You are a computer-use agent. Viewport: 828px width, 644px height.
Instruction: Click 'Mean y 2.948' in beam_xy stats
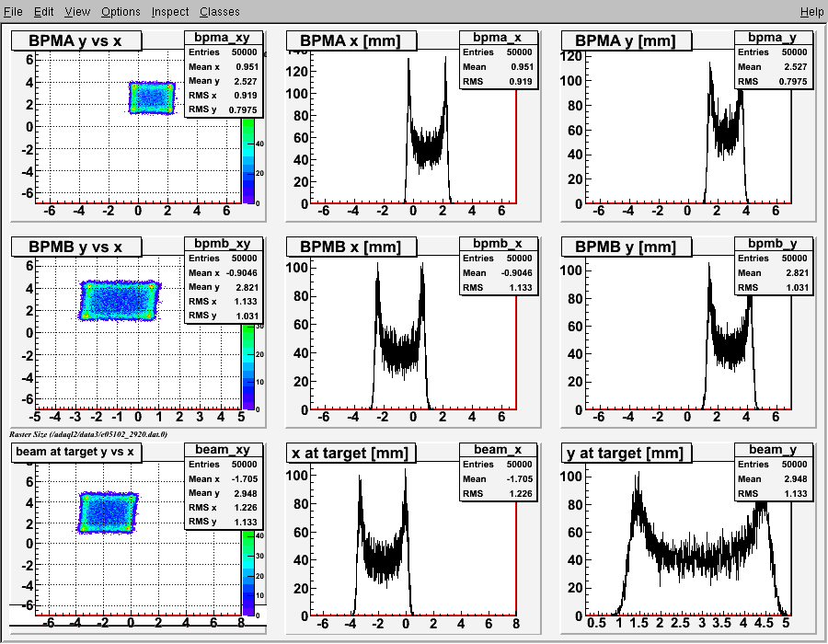click(x=224, y=493)
